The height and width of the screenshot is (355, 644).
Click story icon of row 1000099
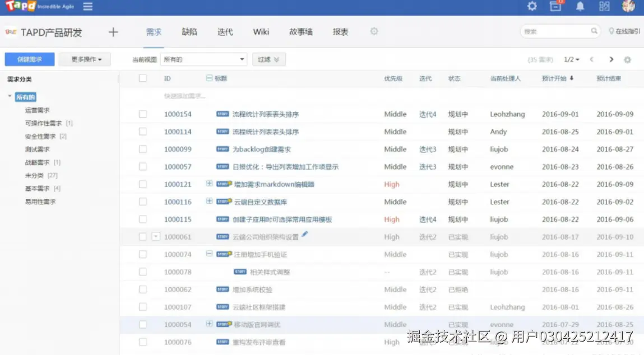(x=223, y=149)
